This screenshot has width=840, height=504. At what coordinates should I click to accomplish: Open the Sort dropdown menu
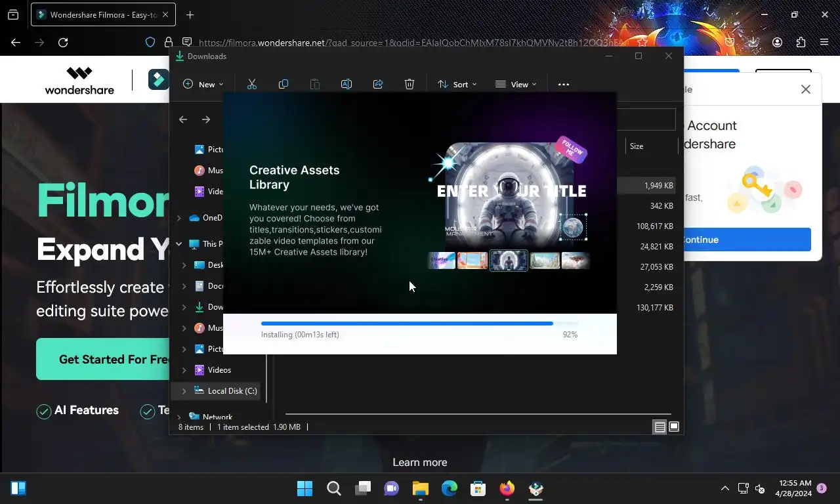457,84
